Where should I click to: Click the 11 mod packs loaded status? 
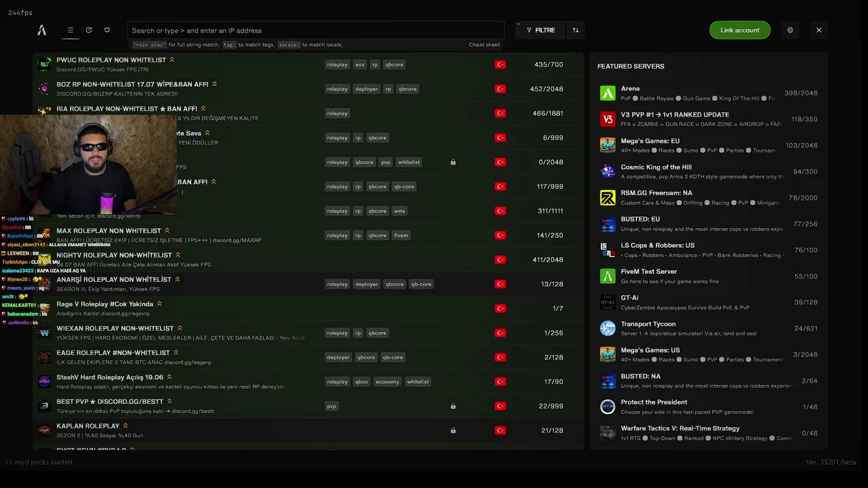point(39,462)
